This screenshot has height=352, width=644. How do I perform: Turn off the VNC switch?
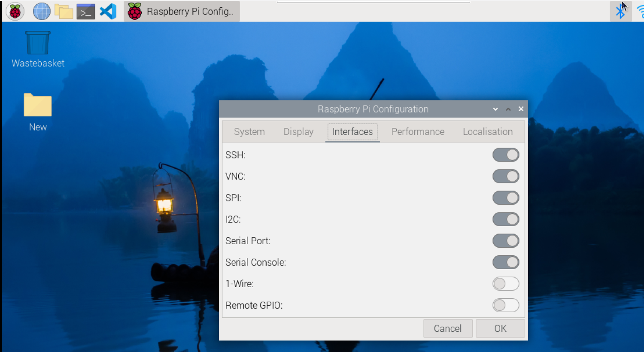pos(506,176)
